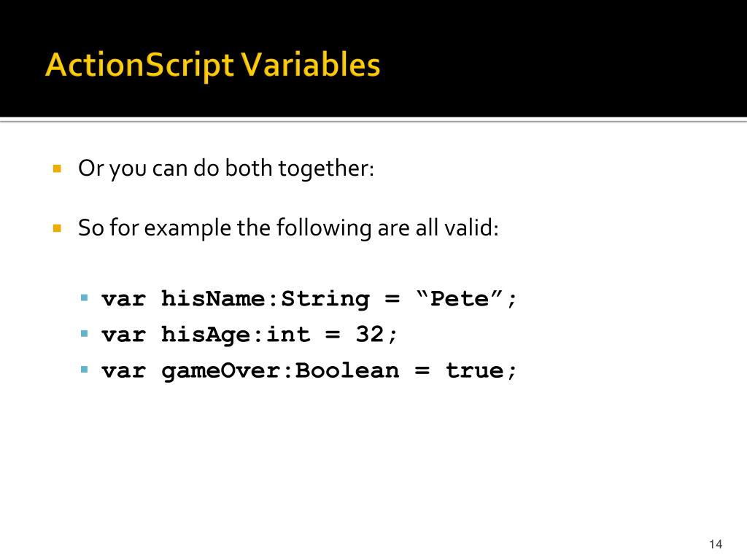The height and width of the screenshot is (560, 747).
Task: Click slide number 14 in the corner
Action: pyautogui.click(x=715, y=545)
